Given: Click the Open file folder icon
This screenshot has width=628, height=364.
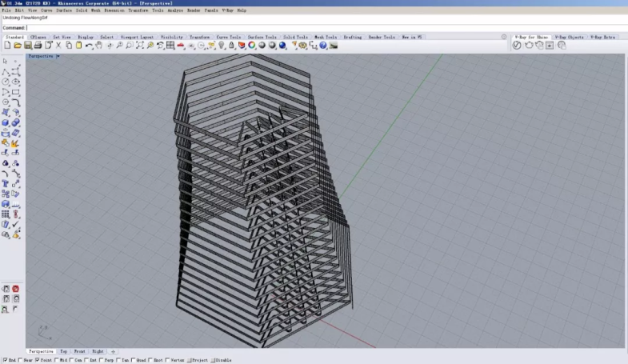Looking at the screenshot, I should pos(17,46).
